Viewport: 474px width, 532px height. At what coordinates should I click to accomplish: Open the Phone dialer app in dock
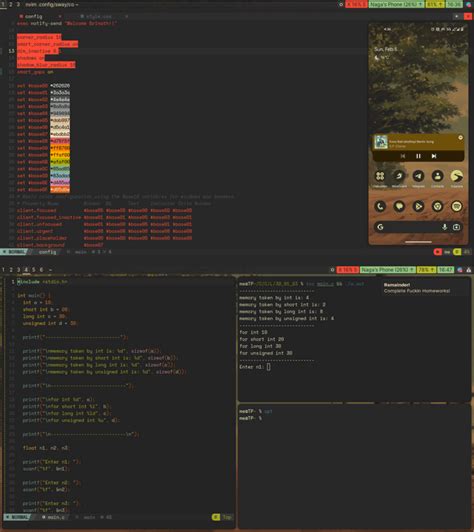tap(380, 206)
